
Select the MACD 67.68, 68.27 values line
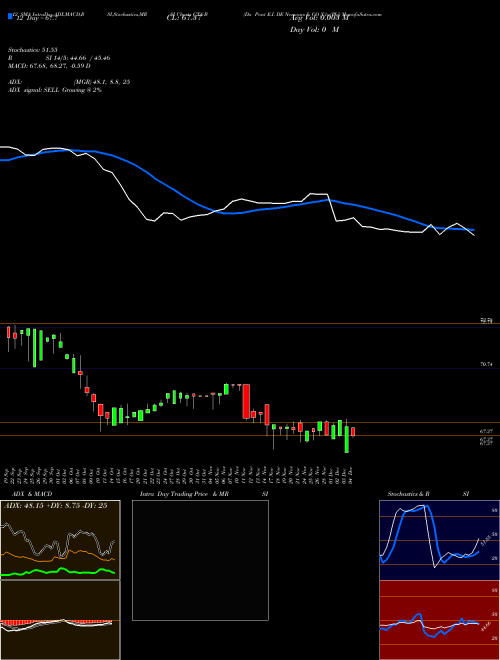point(49,66)
